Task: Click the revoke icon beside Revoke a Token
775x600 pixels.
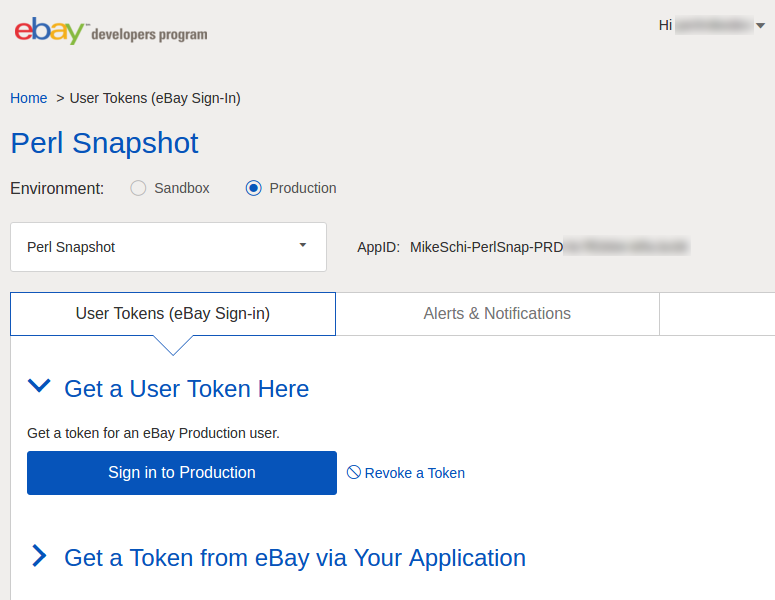Action: (x=353, y=472)
